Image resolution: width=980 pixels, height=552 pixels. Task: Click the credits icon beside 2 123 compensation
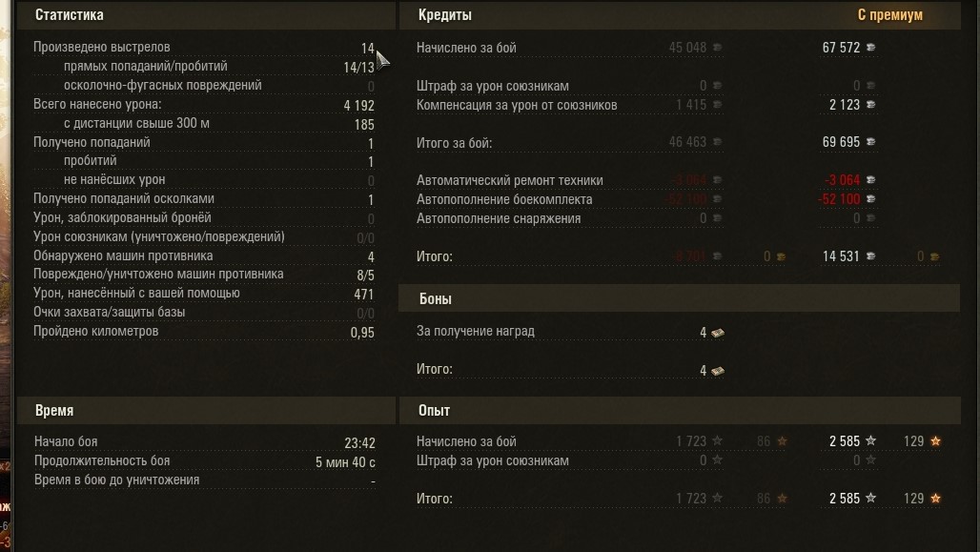[x=870, y=105]
